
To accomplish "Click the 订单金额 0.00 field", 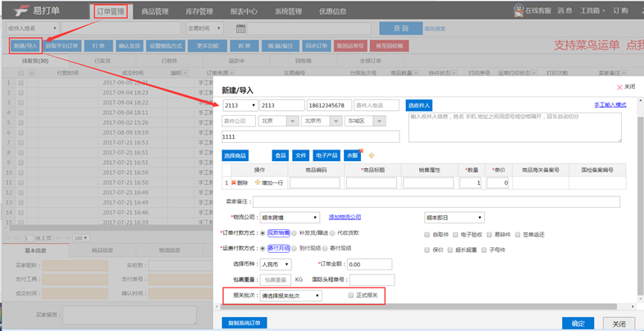I will (370, 264).
